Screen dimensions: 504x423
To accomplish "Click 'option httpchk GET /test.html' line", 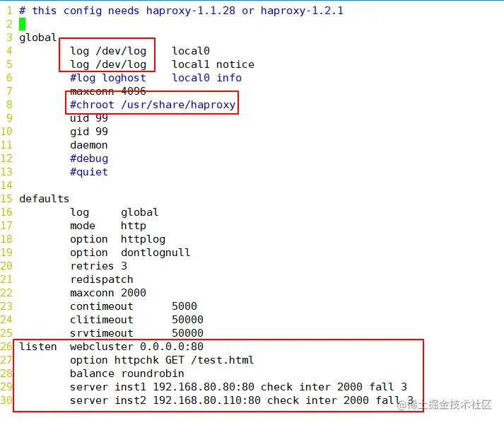I will pos(162,360).
